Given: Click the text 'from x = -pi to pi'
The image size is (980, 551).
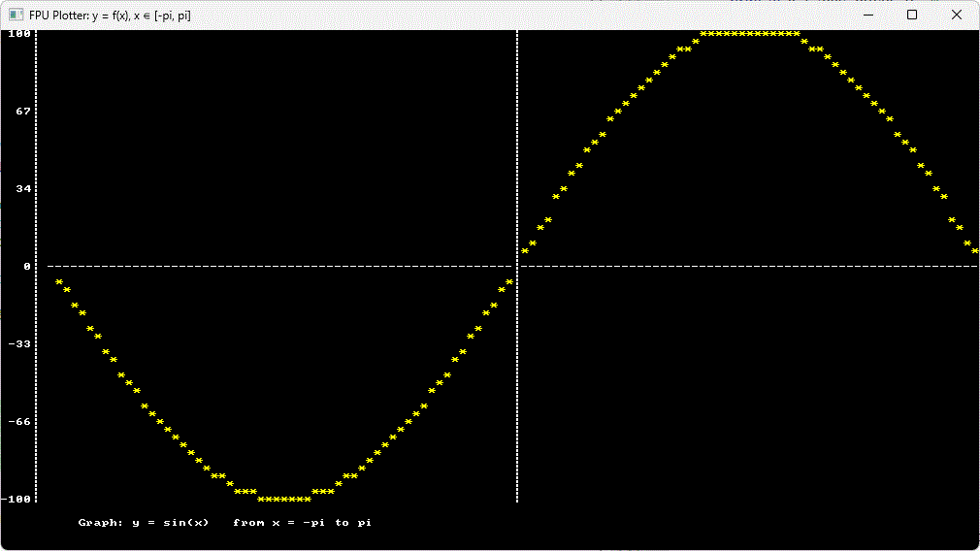Looking at the screenshot, I should point(303,523).
